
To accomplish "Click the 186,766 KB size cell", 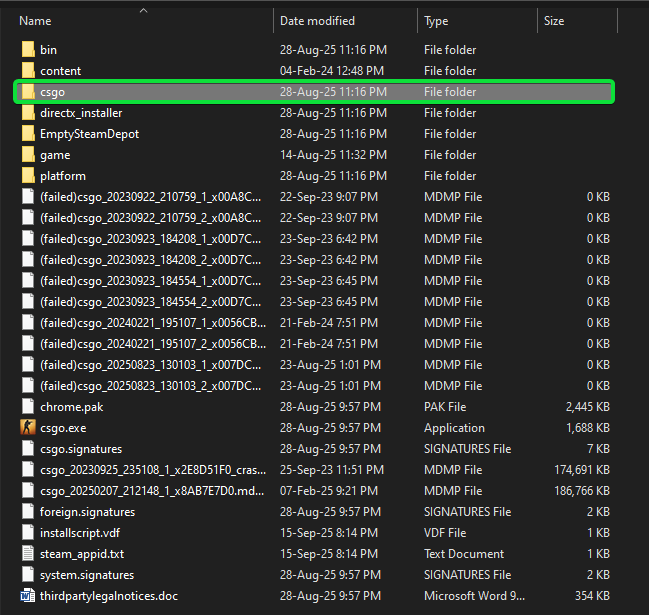I will [x=582, y=491].
